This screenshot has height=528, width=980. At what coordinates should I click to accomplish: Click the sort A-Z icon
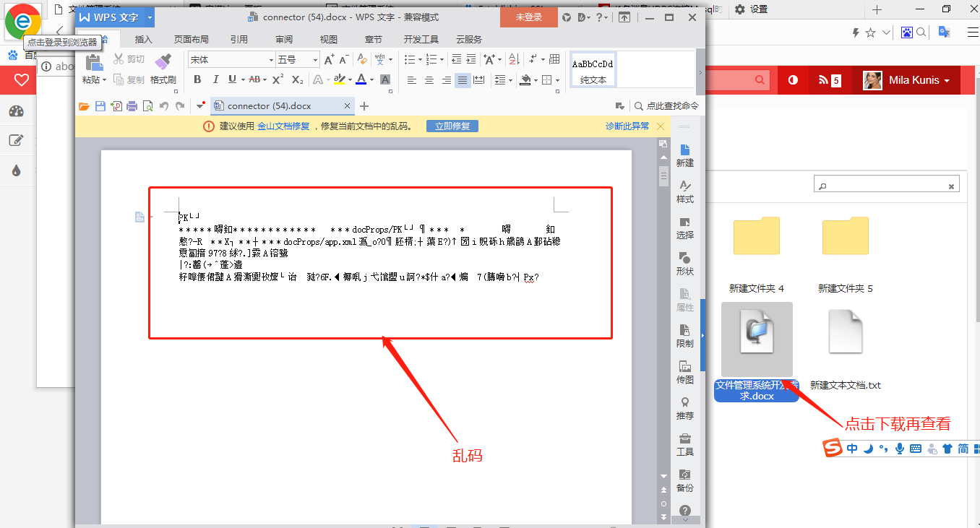(x=513, y=59)
